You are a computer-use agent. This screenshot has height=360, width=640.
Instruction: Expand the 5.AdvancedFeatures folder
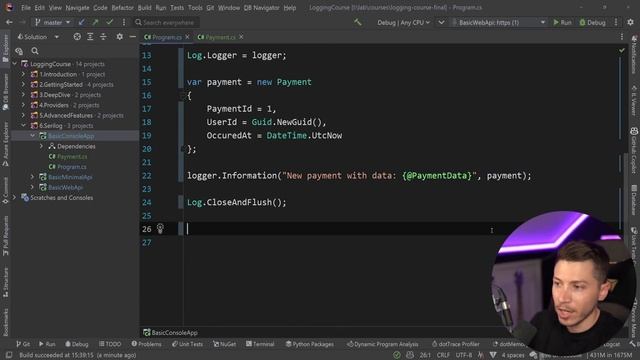[x=23, y=116]
